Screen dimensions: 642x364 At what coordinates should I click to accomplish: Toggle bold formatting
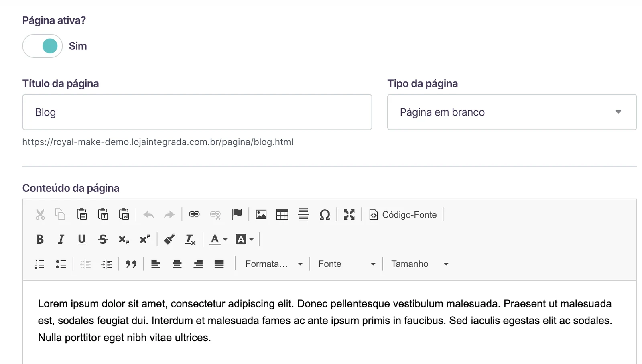(40, 239)
